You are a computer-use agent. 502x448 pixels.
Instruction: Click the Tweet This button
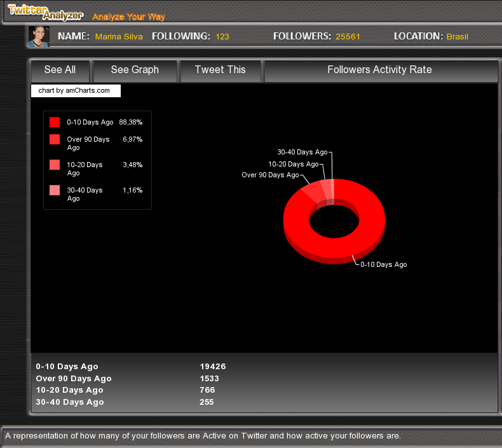pos(220,70)
